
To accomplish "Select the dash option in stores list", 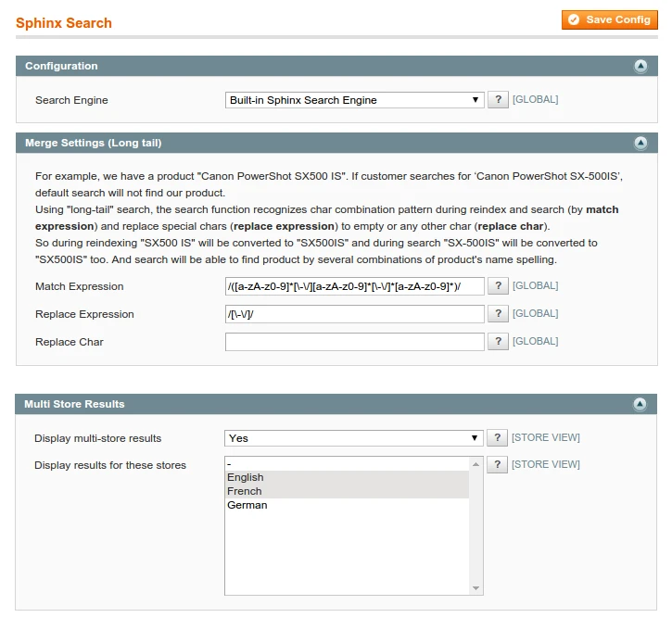I will click(347, 464).
